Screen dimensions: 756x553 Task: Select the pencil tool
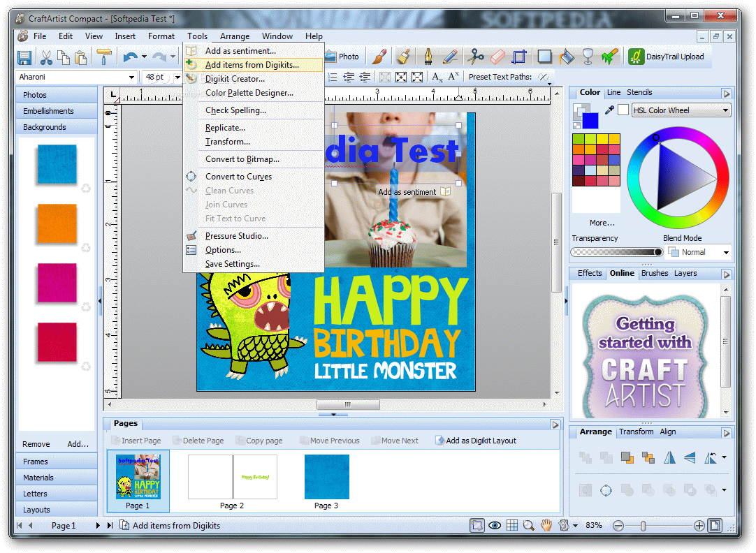click(x=451, y=57)
